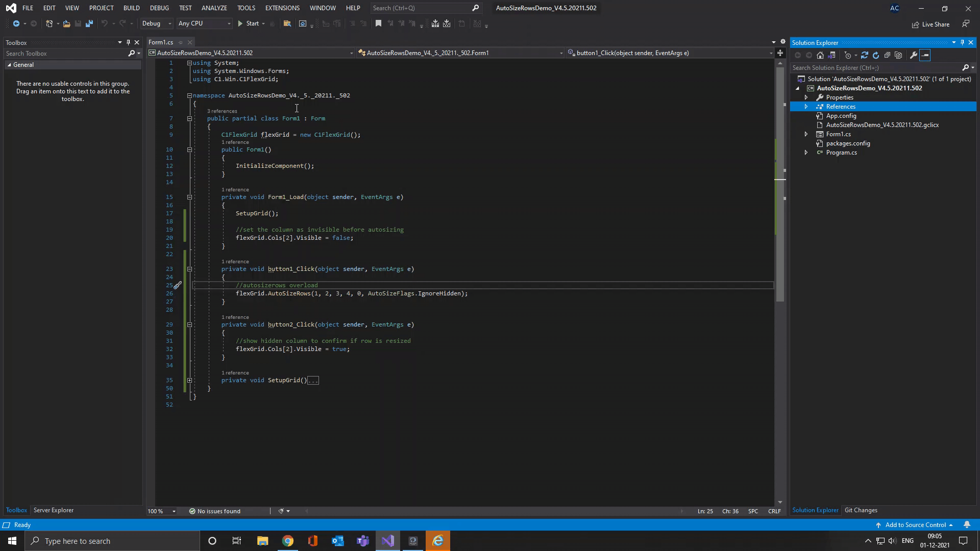This screenshot has width=980, height=551.
Task: Click the split editor window icon
Action: coord(780,53)
